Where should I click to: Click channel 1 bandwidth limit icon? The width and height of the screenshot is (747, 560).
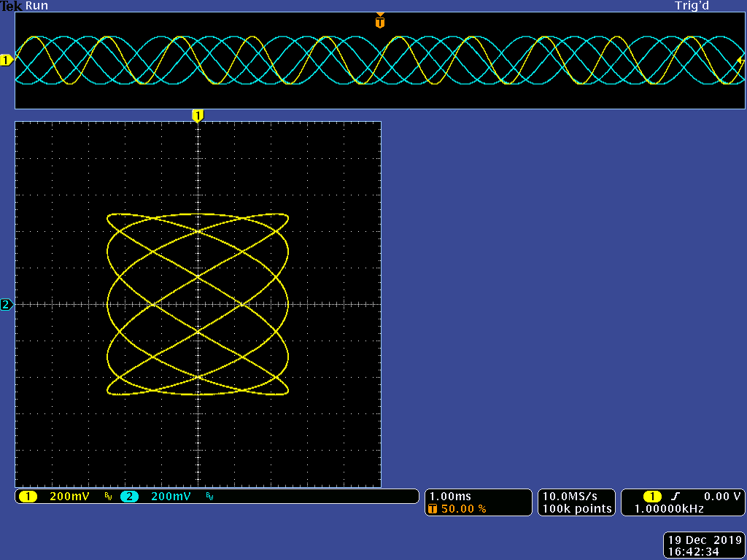[x=108, y=497]
